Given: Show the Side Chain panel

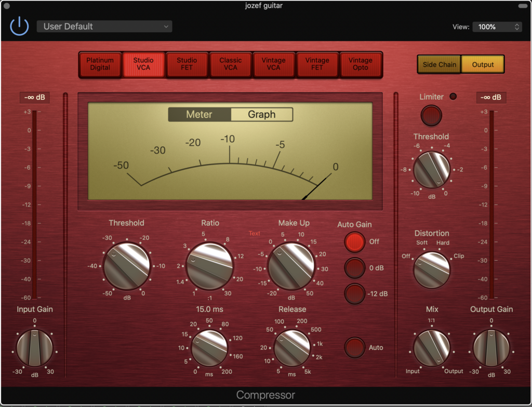Looking at the screenshot, I should pos(439,64).
